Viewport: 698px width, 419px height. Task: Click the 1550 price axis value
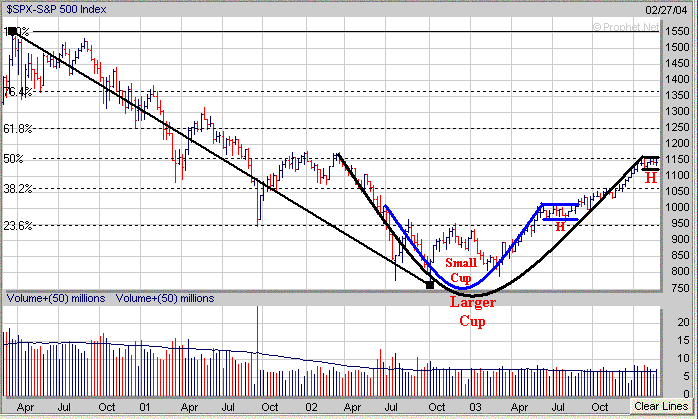point(677,31)
